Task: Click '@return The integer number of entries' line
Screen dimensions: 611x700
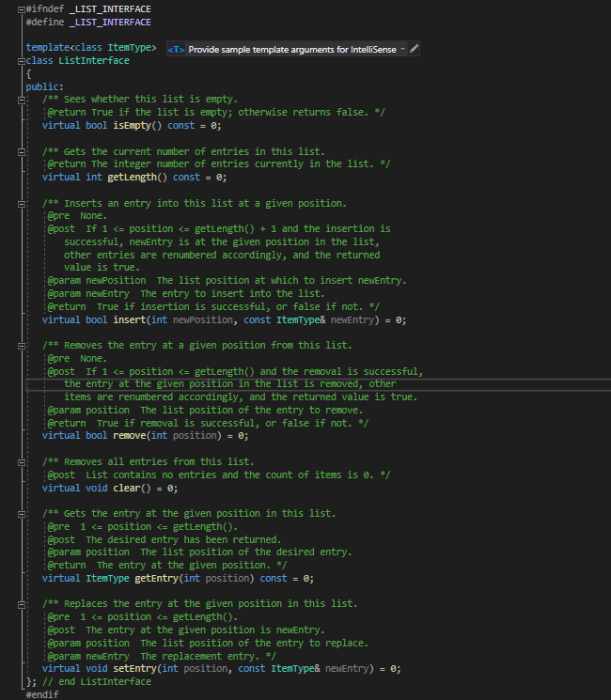Action: (219, 163)
